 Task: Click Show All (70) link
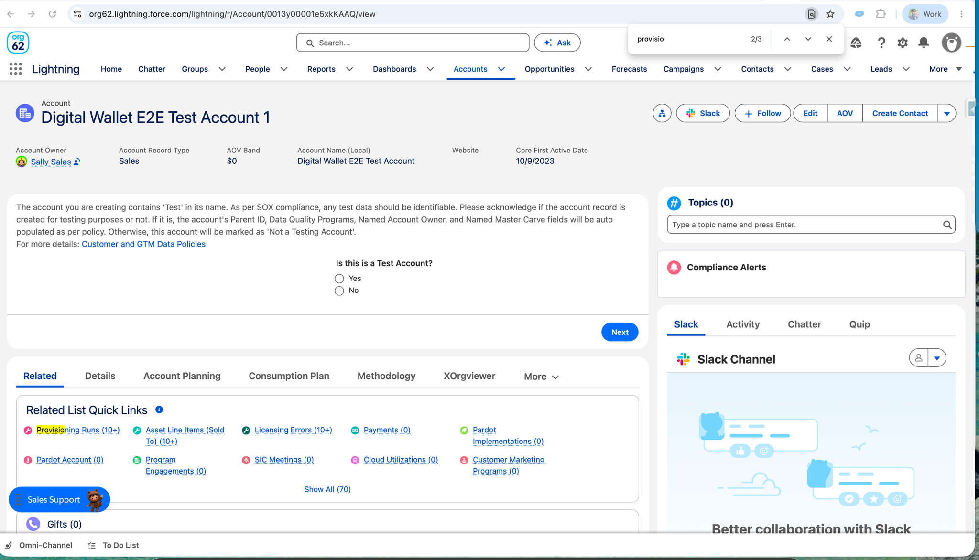point(327,489)
